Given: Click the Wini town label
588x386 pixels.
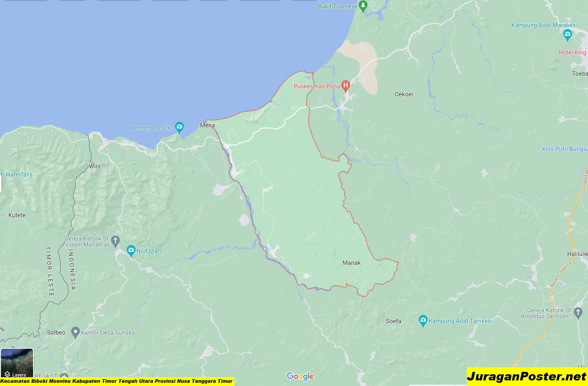Looking at the screenshot, I should point(94,166).
